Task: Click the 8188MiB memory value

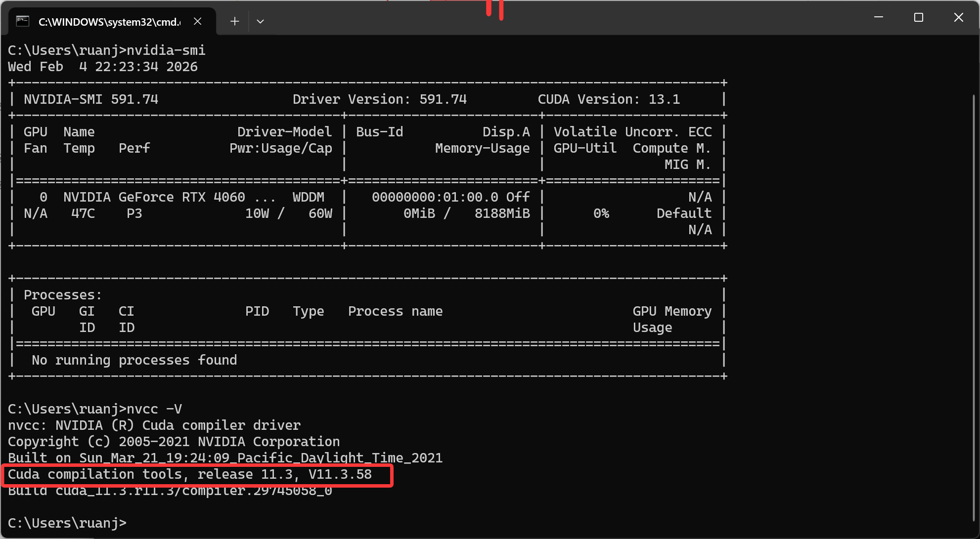Action: 502,213
